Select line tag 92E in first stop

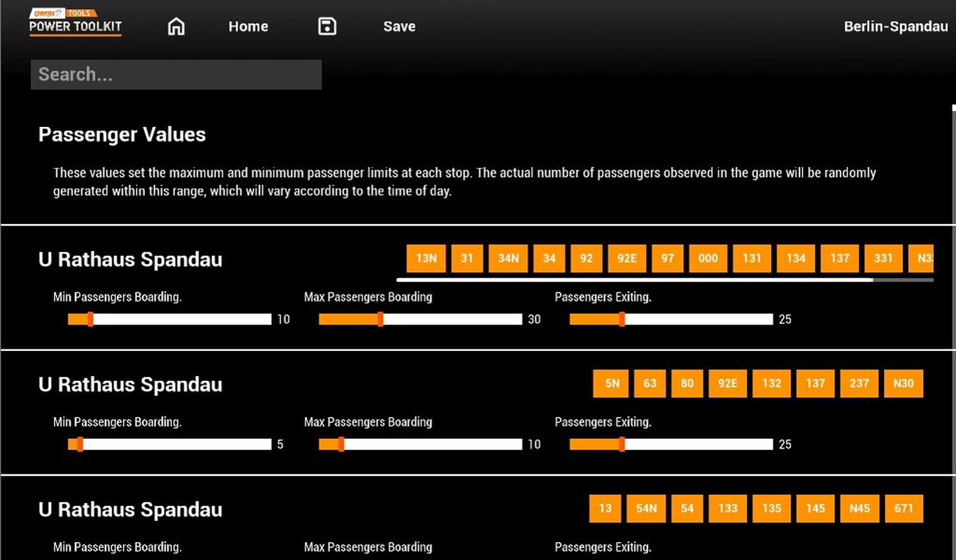point(627,258)
